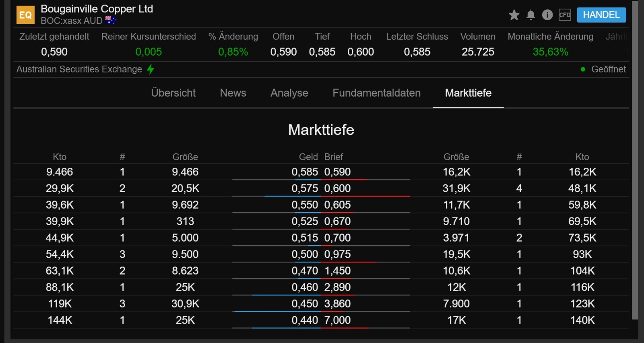Click bid price 0,550
The image size is (644, 343).
(305, 205)
